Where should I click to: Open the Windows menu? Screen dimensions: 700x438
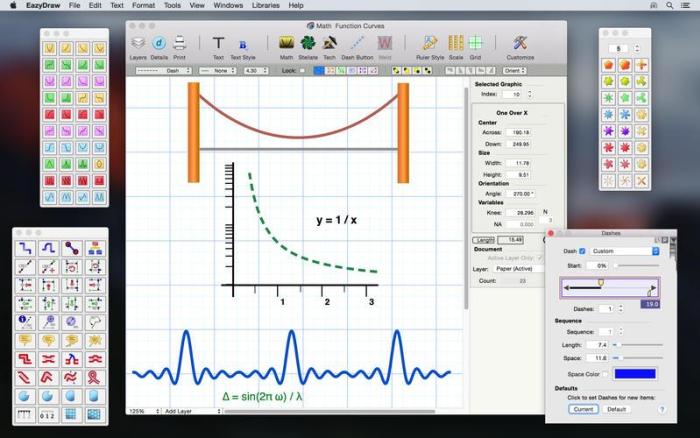point(228,5)
